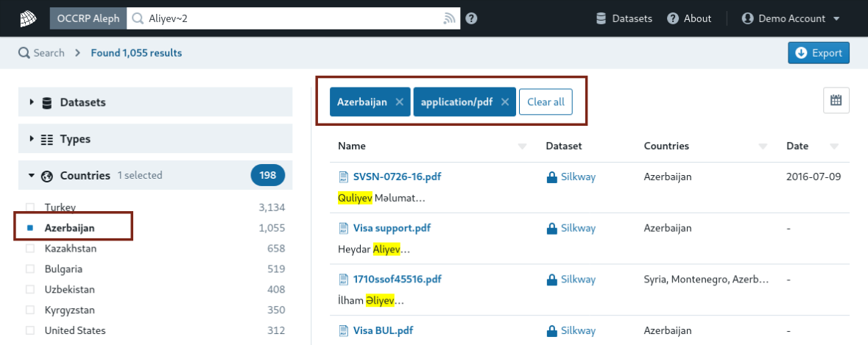Click the date 2016-07-09 cell
Viewport: 868px width, 345px height.
(814, 177)
